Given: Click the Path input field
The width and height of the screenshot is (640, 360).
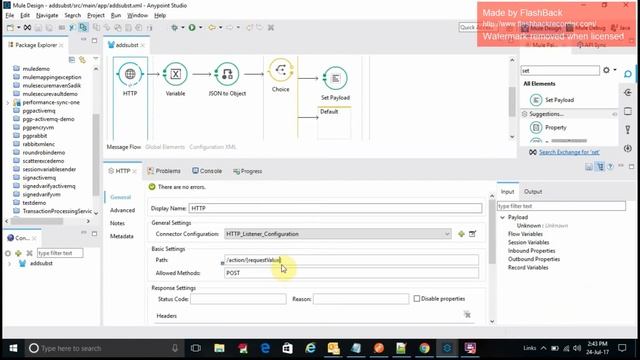Looking at the screenshot, I should click(x=351, y=260).
